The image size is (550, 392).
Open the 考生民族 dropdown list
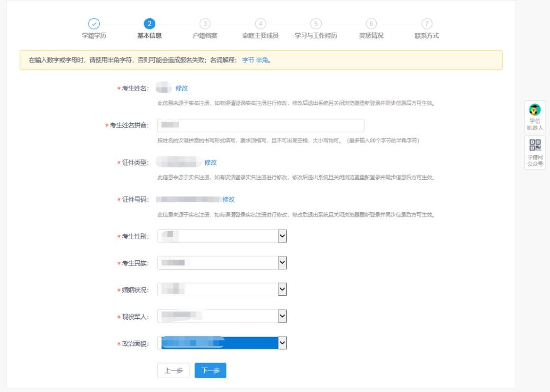pyautogui.click(x=282, y=262)
